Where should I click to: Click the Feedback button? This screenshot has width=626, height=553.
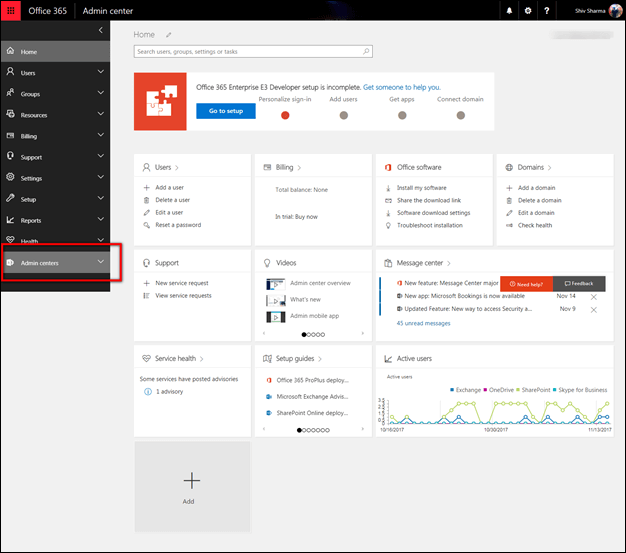click(x=579, y=284)
